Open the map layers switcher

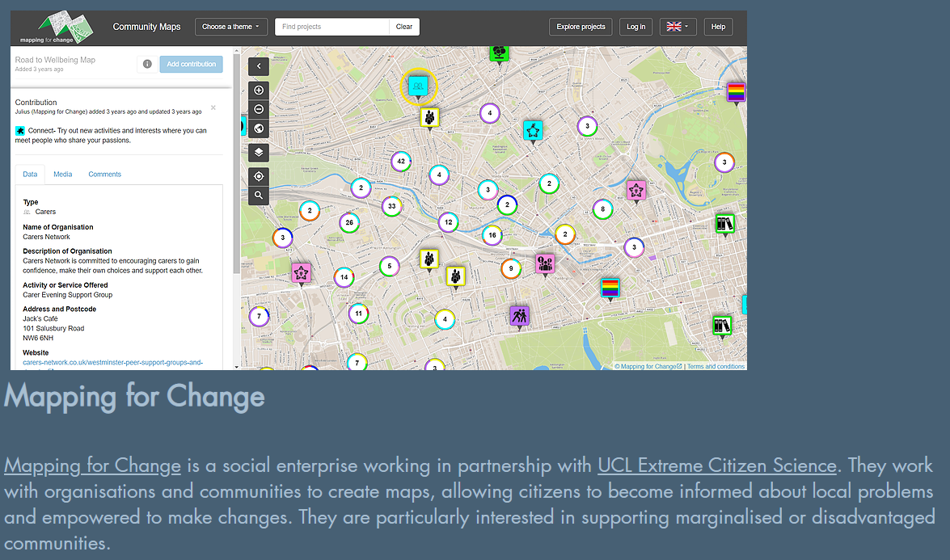click(258, 152)
